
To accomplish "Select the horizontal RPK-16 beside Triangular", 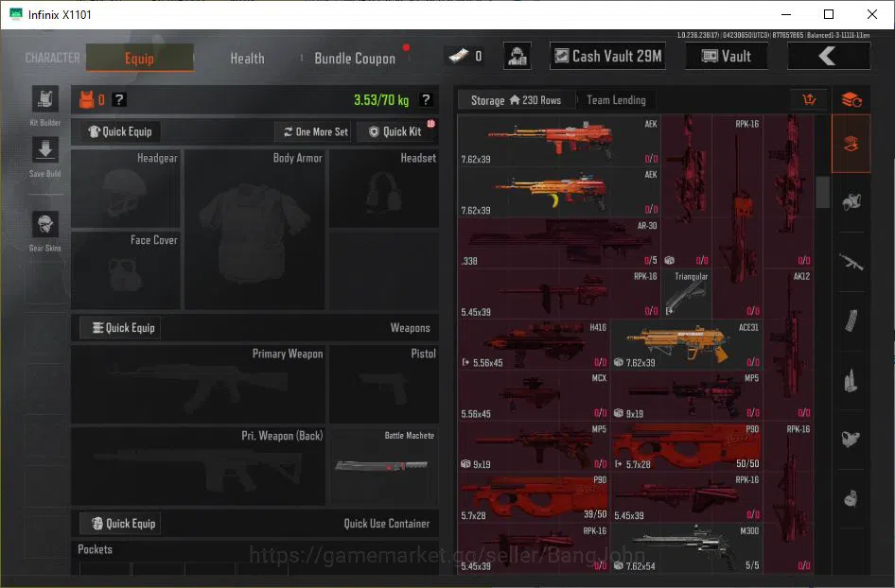I will tap(559, 294).
